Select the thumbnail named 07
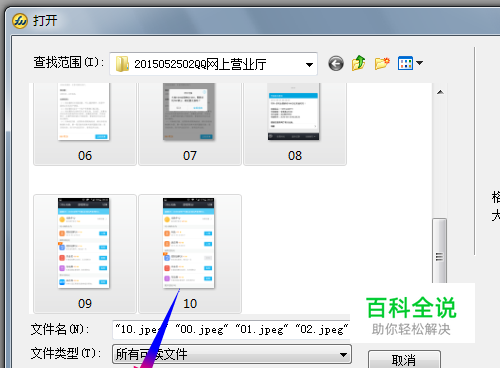The width and height of the screenshot is (500, 368). (190, 124)
